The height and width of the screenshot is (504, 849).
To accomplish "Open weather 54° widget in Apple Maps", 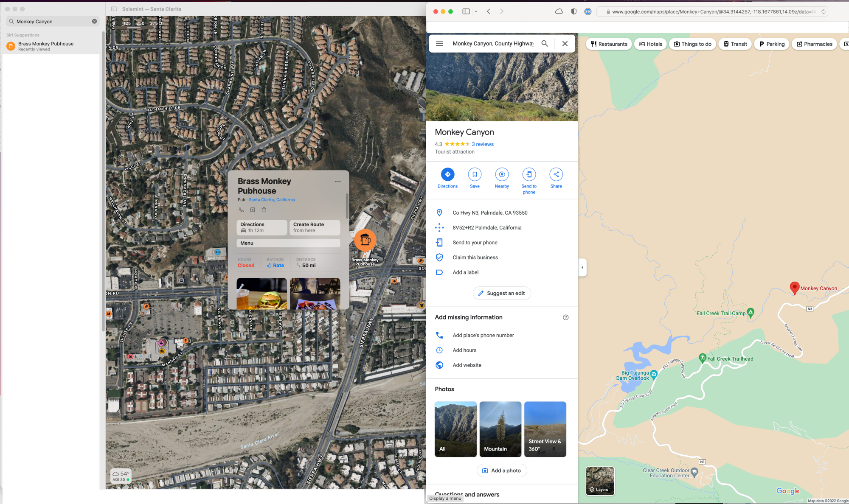I will 121,476.
